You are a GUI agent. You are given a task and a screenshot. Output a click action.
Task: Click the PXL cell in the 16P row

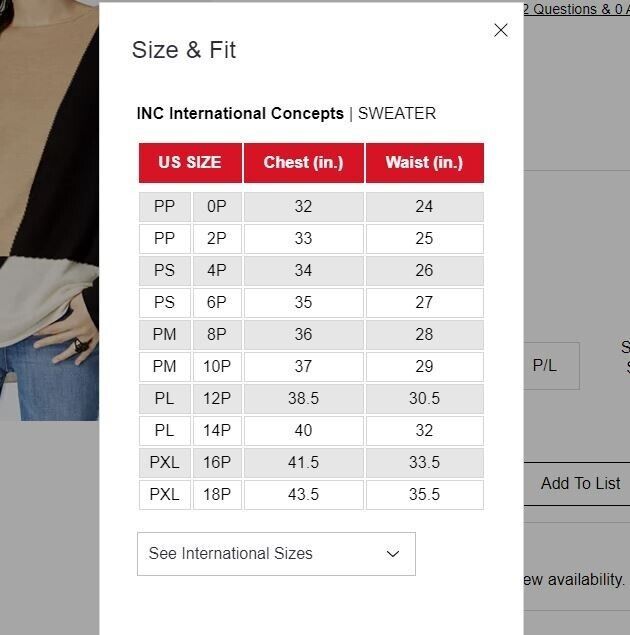tap(164, 462)
